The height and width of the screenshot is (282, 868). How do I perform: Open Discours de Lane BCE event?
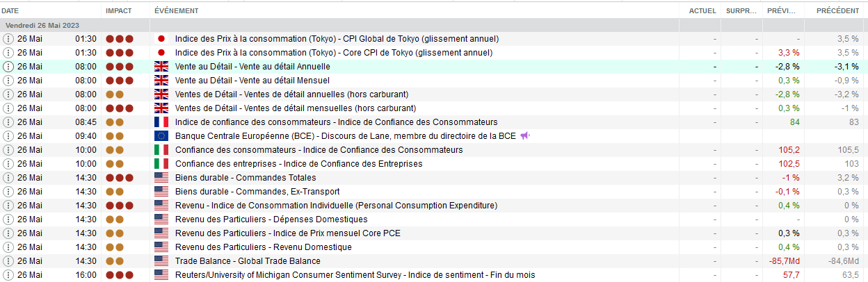pos(345,136)
